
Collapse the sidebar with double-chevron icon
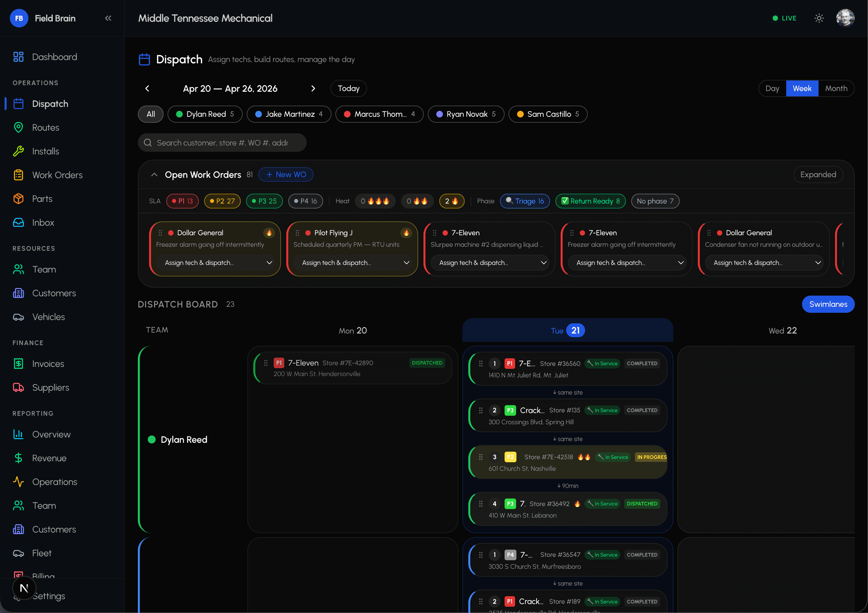coord(108,18)
